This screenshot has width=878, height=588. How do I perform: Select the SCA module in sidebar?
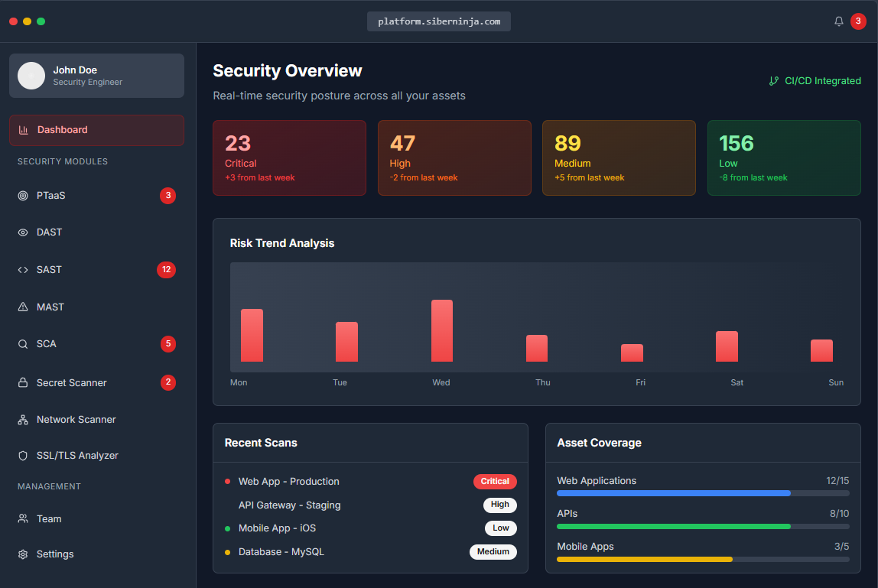click(x=47, y=344)
